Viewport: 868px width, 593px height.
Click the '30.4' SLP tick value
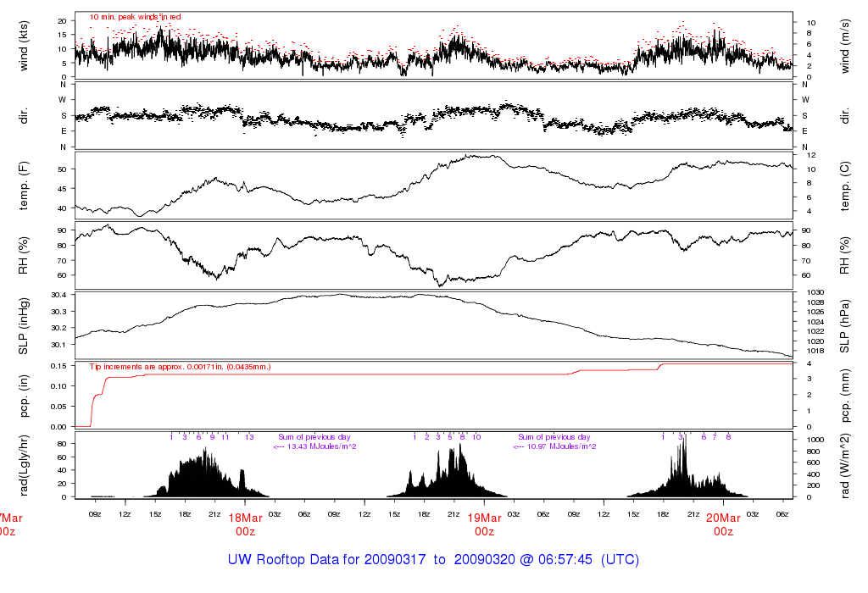58,295
